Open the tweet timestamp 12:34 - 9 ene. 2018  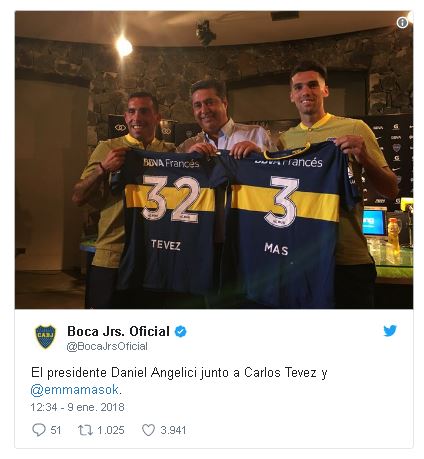pos(77,407)
